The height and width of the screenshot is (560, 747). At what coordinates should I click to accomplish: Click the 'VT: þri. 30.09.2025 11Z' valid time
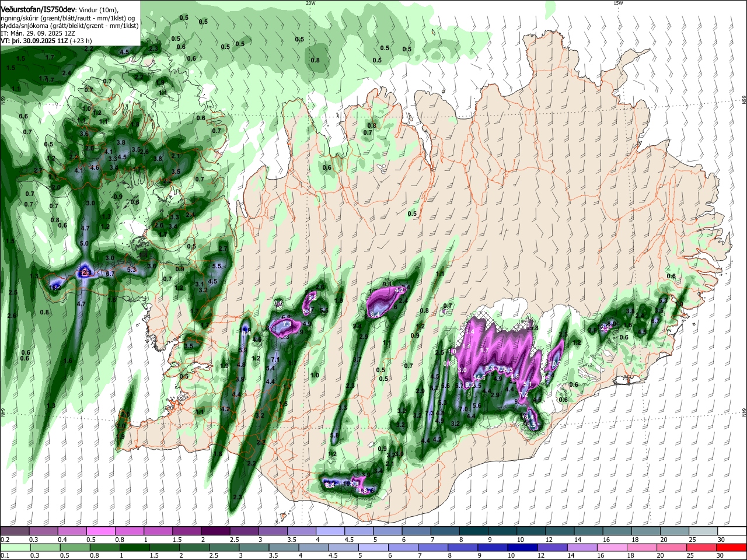tap(35, 41)
